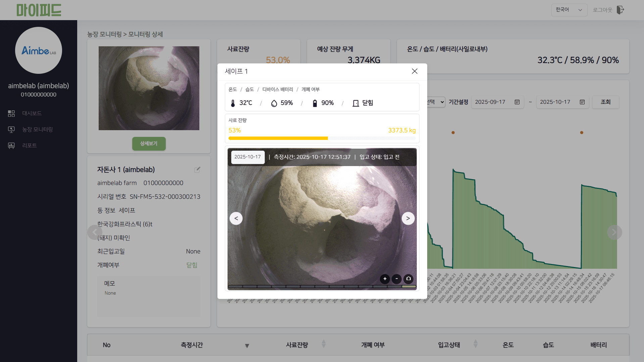Click the zoom out minus icon on image

click(397, 279)
